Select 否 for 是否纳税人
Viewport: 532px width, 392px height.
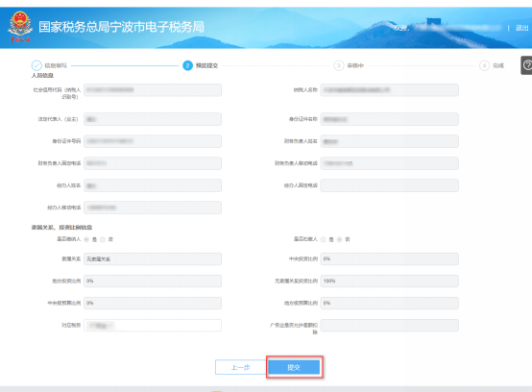point(103,239)
